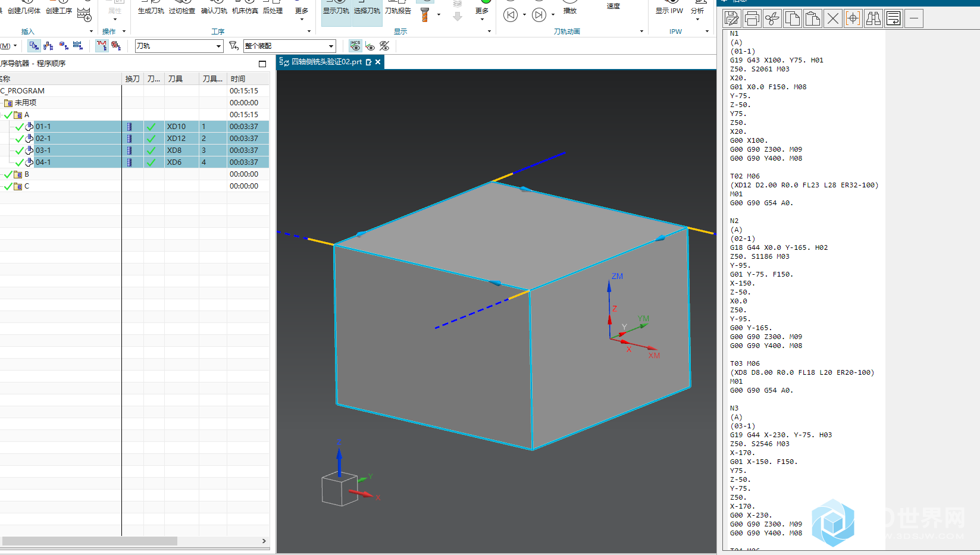
Task: Step to the next toolpath frame
Action: 539,15
